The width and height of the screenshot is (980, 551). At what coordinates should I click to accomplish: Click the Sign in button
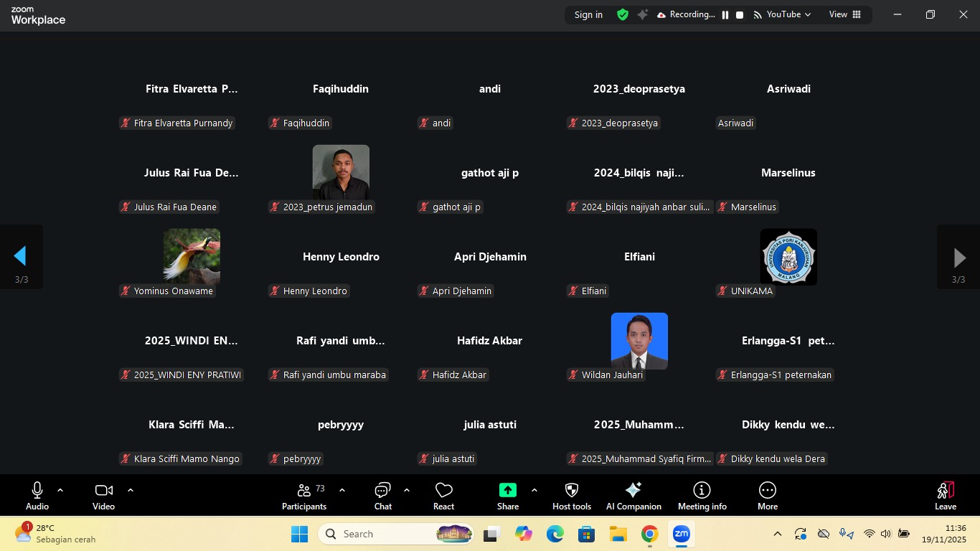pos(588,14)
